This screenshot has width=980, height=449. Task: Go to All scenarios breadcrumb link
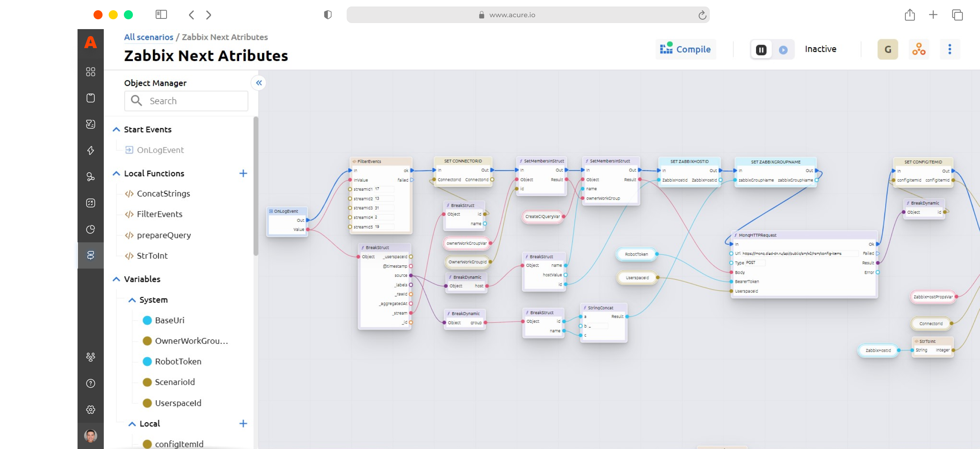click(148, 37)
